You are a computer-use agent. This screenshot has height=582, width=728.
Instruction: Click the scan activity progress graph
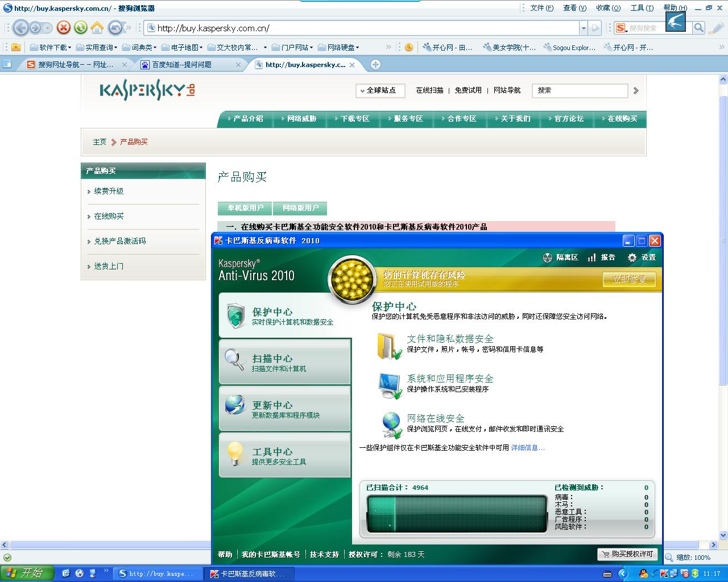457,514
